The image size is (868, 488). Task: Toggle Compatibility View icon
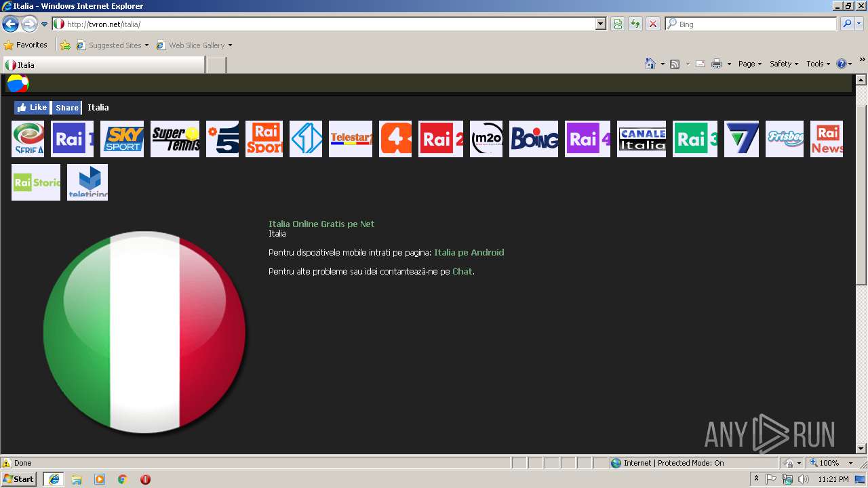(618, 24)
